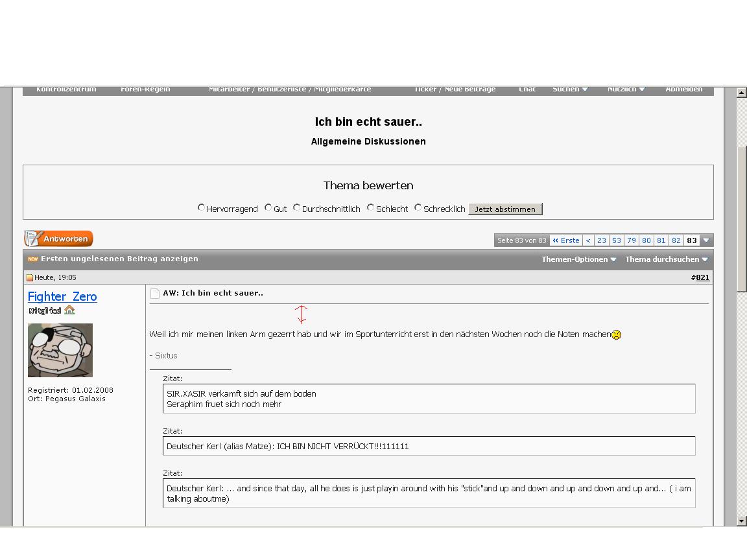Open the Nützlich navigation menu
Viewport: 747px width, 560px height.
click(626, 89)
